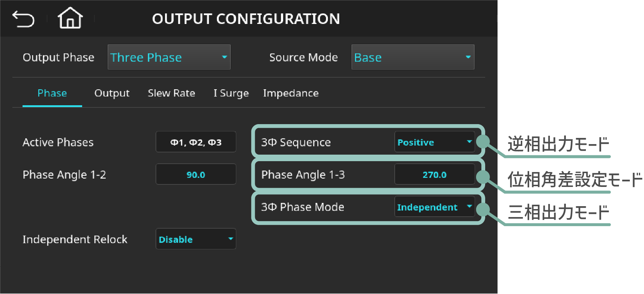Switch to the I Surge tab

[231, 93]
